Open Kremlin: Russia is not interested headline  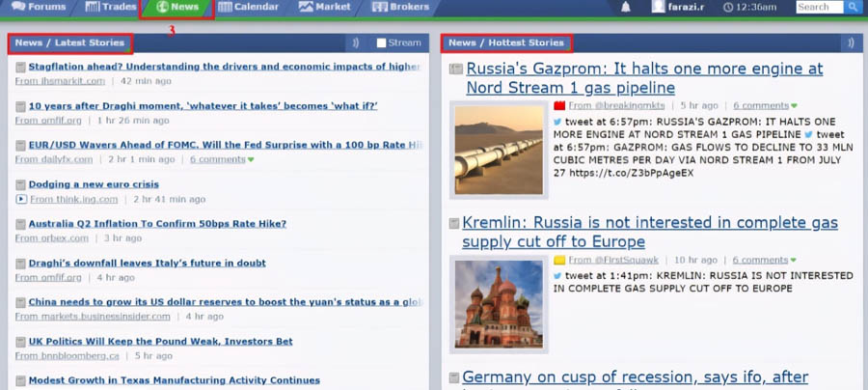[x=650, y=232]
